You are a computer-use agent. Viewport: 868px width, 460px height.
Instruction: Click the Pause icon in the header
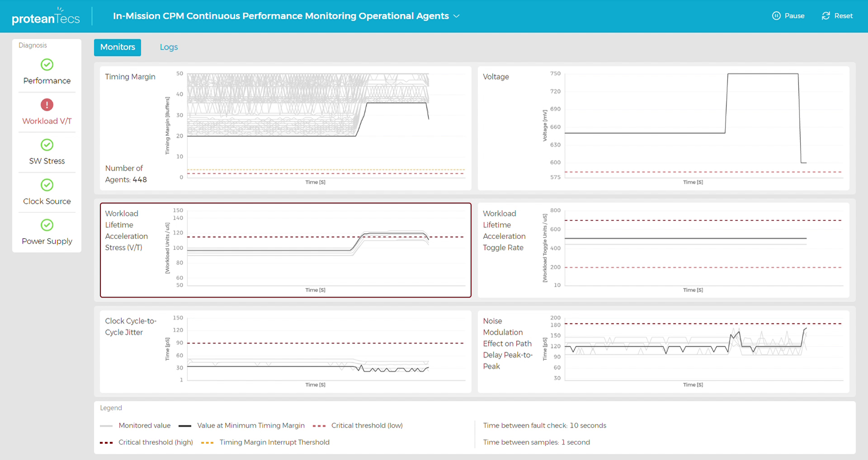click(776, 16)
